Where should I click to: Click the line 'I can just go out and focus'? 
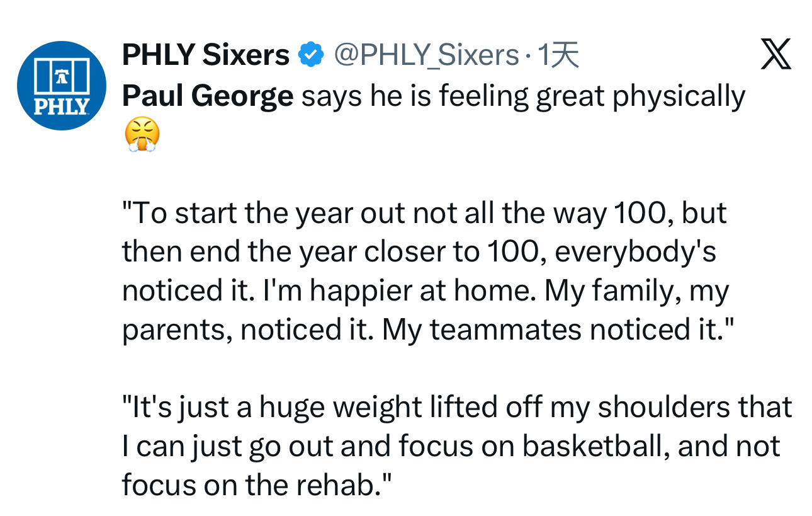[450, 445]
